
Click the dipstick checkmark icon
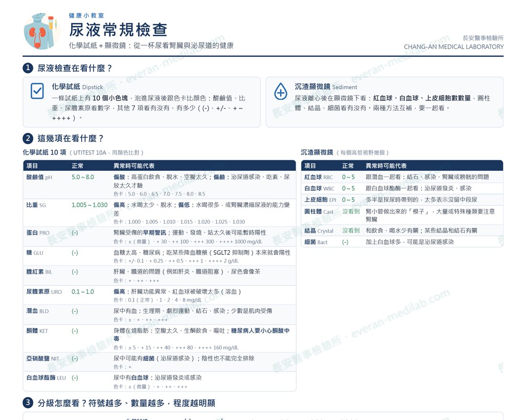click(x=37, y=91)
